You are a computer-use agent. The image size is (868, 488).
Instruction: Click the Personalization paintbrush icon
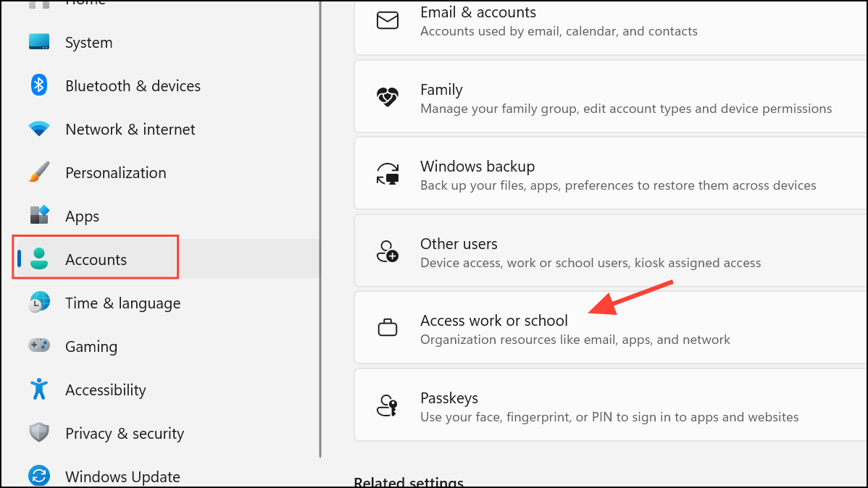coord(38,172)
